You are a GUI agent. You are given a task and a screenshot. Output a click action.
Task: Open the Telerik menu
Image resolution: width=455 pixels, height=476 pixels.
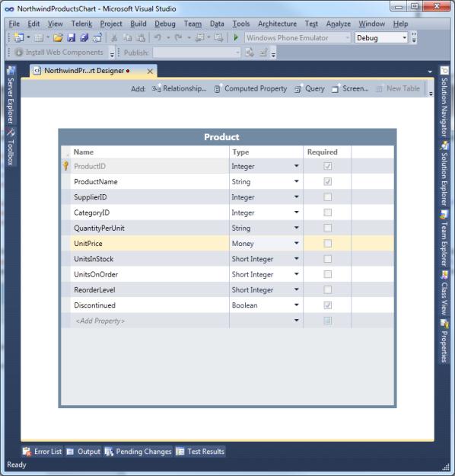tap(81, 24)
